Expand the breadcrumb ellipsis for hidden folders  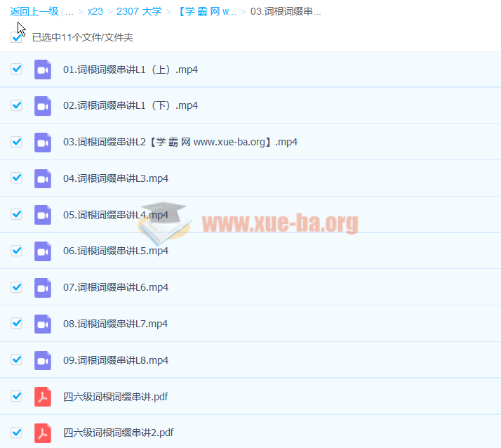coord(69,11)
